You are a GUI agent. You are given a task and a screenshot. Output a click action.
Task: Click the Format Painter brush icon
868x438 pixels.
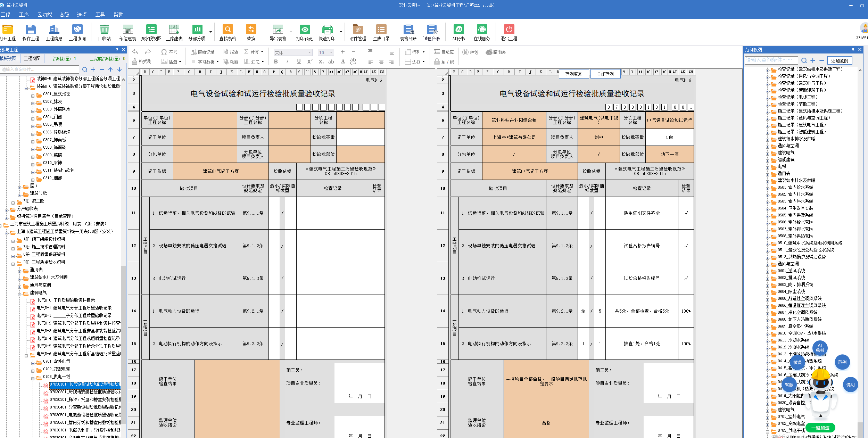click(135, 61)
